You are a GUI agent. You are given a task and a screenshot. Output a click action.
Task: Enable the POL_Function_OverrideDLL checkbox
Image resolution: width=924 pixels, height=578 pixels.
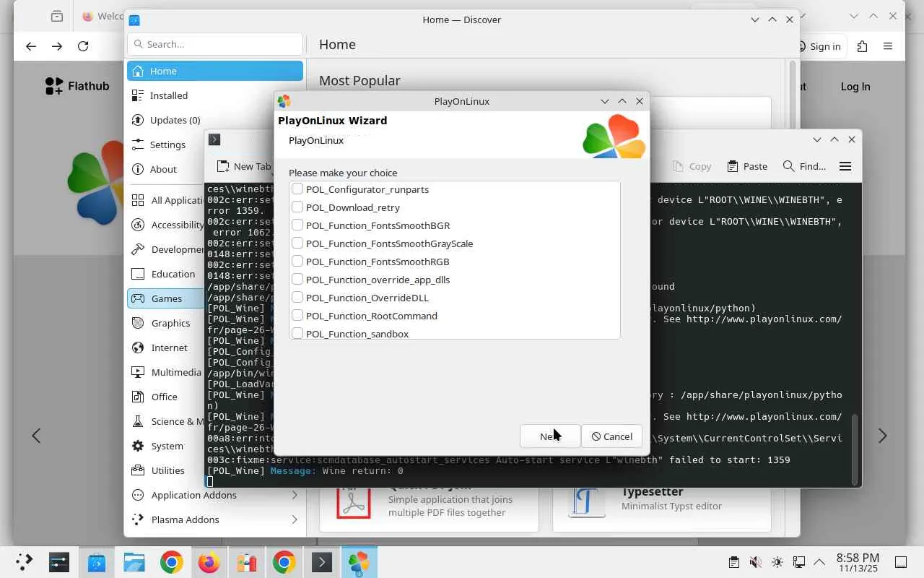tap(297, 298)
